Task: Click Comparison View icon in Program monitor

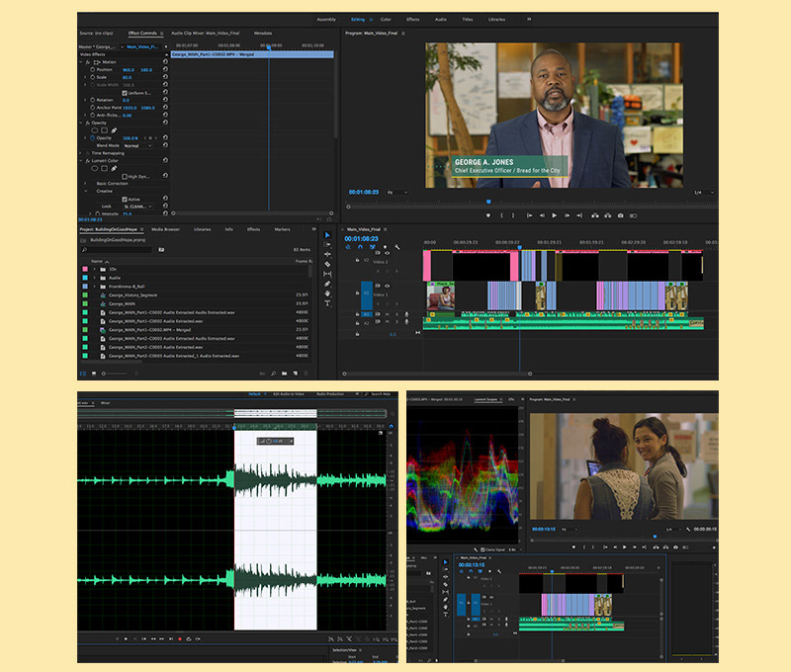Action: tap(633, 215)
